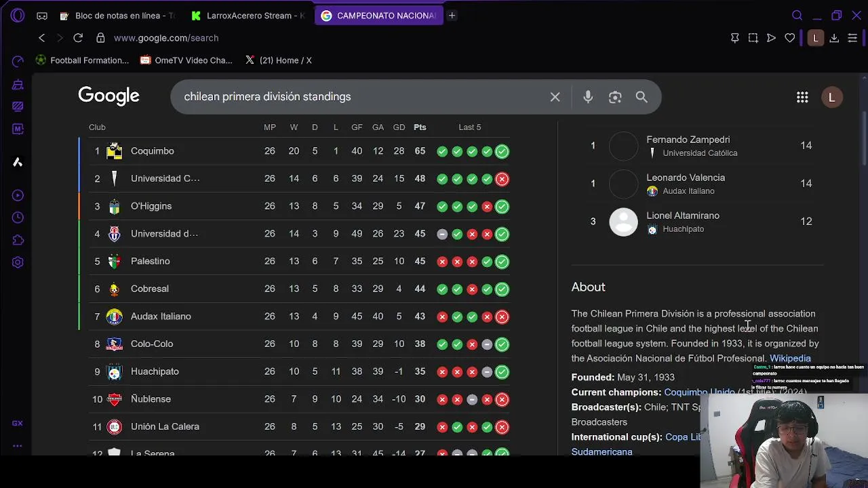Clear the search query with the X

click(555, 97)
